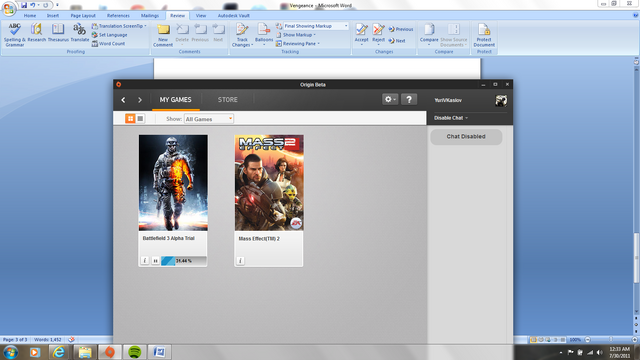Open Internet Explorer from taskbar
The image size is (640, 360).
point(59,352)
